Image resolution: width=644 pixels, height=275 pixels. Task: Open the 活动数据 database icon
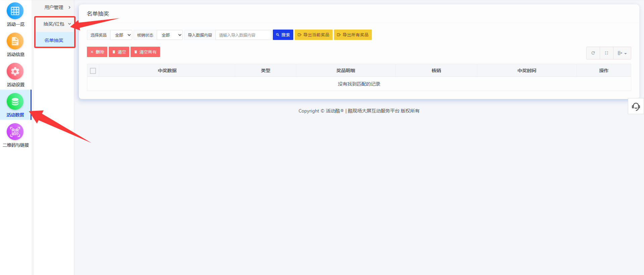point(15,102)
